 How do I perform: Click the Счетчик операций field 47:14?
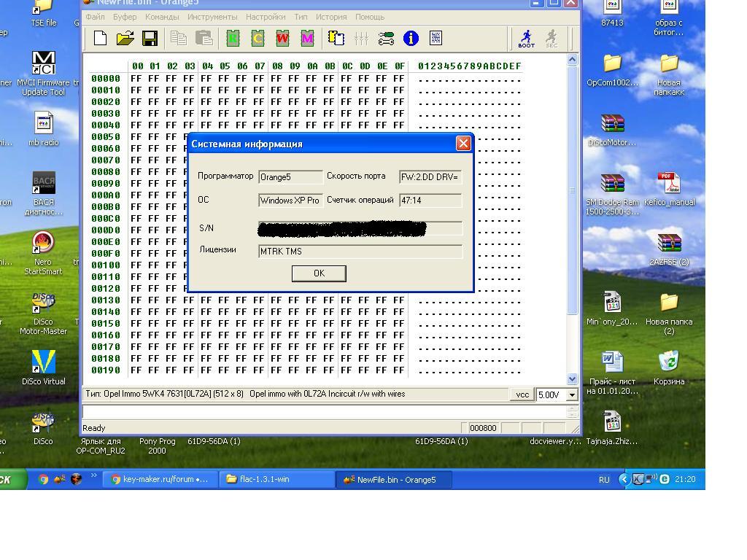pyautogui.click(x=430, y=200)
